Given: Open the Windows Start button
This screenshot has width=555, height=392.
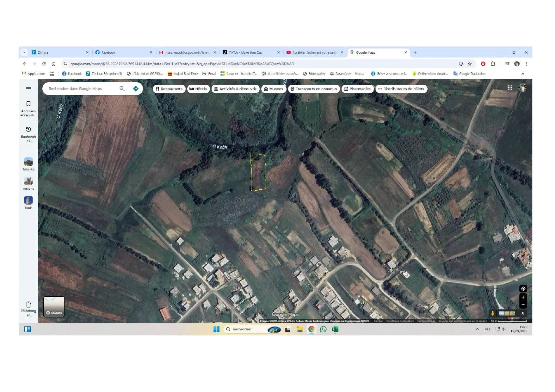Looking at the screenshot, I should pos(216,329).
